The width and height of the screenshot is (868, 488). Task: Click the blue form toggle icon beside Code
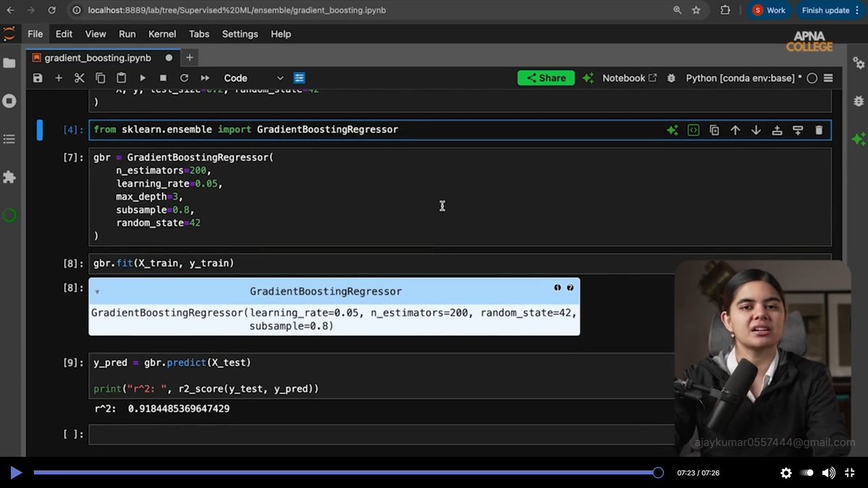299,78
